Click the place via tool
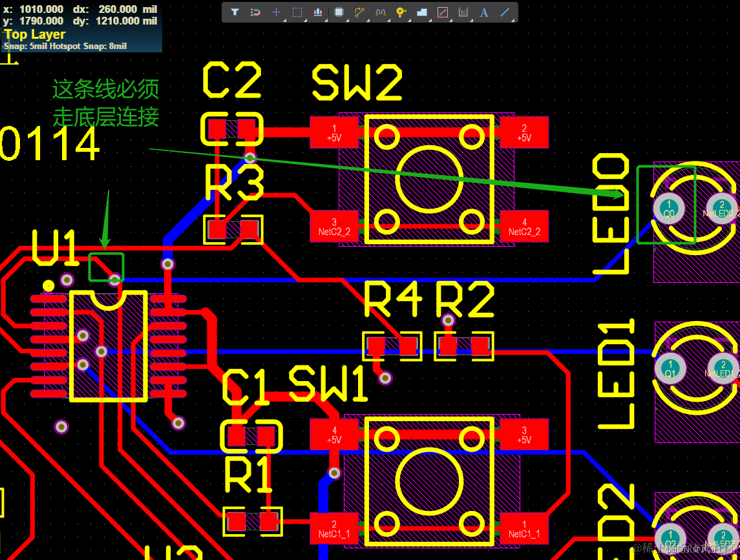This screenshot has height=560, width=740. click(x=401, y=12)
